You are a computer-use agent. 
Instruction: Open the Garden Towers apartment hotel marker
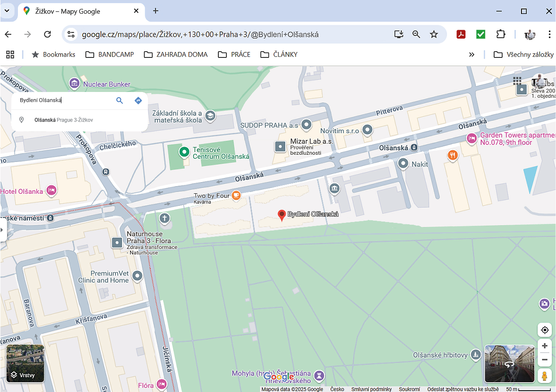point(471,138)
